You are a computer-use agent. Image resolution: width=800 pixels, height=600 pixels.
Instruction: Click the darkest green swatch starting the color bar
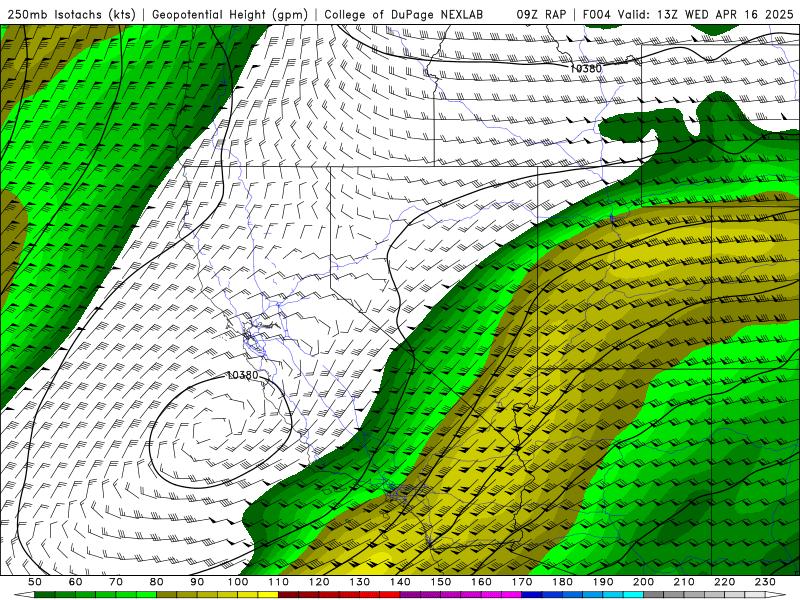tap(45, 595)
